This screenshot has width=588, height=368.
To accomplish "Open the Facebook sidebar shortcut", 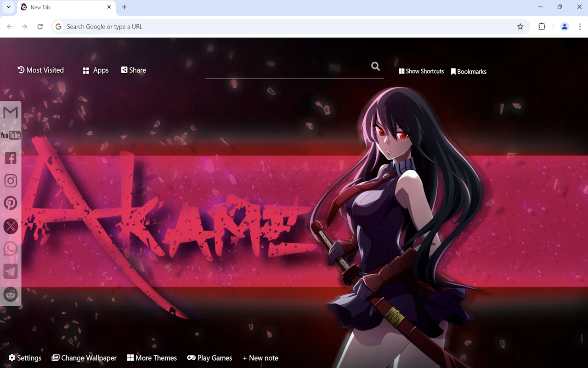I will (x=10, y=158).
